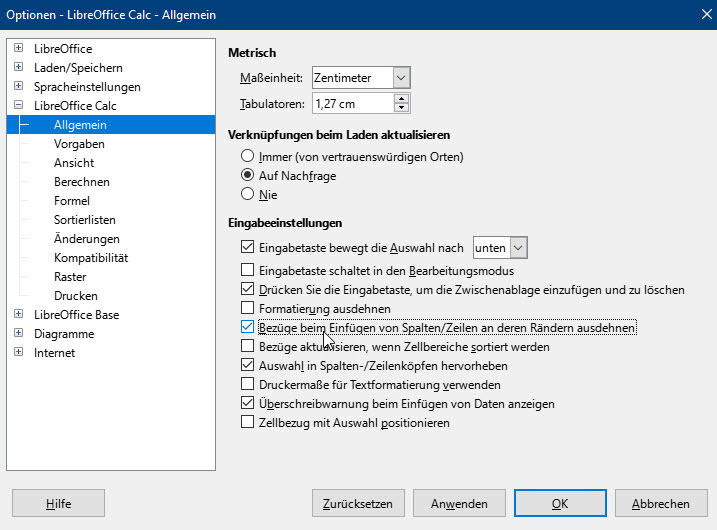Screen dimensions: 717x530
Task: Increase the Tabulatoren value
Action: 401,98
